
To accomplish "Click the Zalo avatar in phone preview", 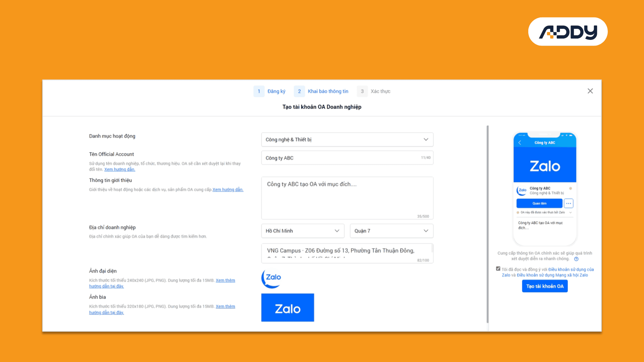I will [x=522, y=190].
